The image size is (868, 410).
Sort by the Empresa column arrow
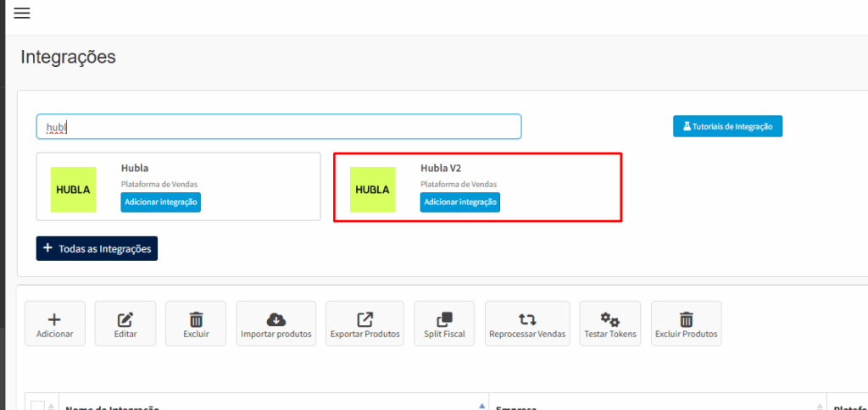821,406
